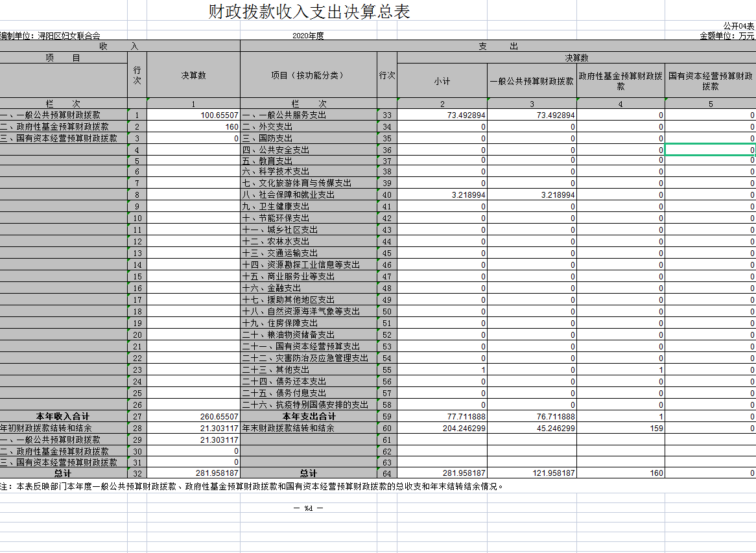The height and width of the screenshot is (553, 756).
Task: Click the 2020年度 cell
Action: 308,36
